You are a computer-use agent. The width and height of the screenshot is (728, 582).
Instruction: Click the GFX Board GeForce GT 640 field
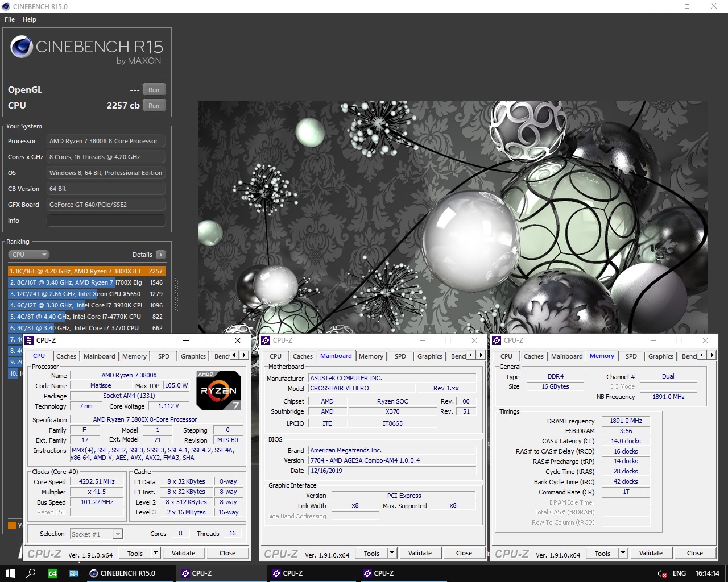[x=106, y=205]
